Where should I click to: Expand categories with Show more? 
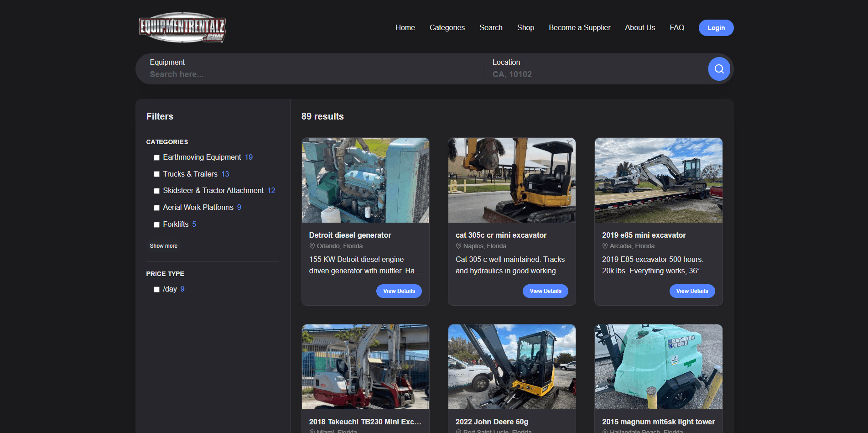tap(164, 246)
